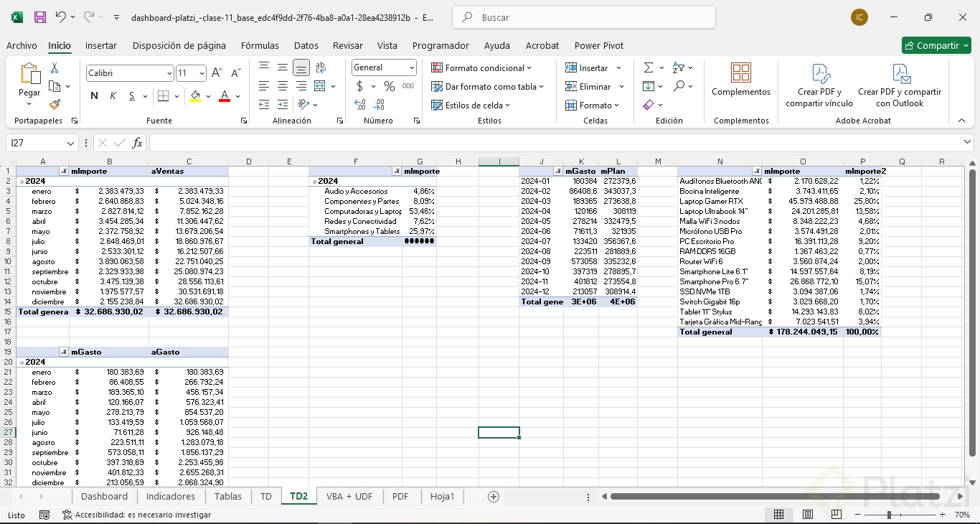
Task: Click the Buscar search box
Action: [585, 17]
